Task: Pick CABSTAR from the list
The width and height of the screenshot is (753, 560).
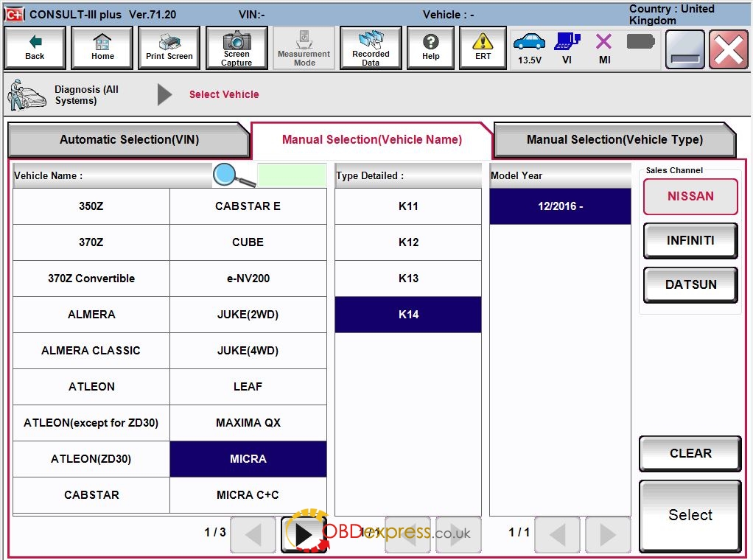Action: [91, 494]
